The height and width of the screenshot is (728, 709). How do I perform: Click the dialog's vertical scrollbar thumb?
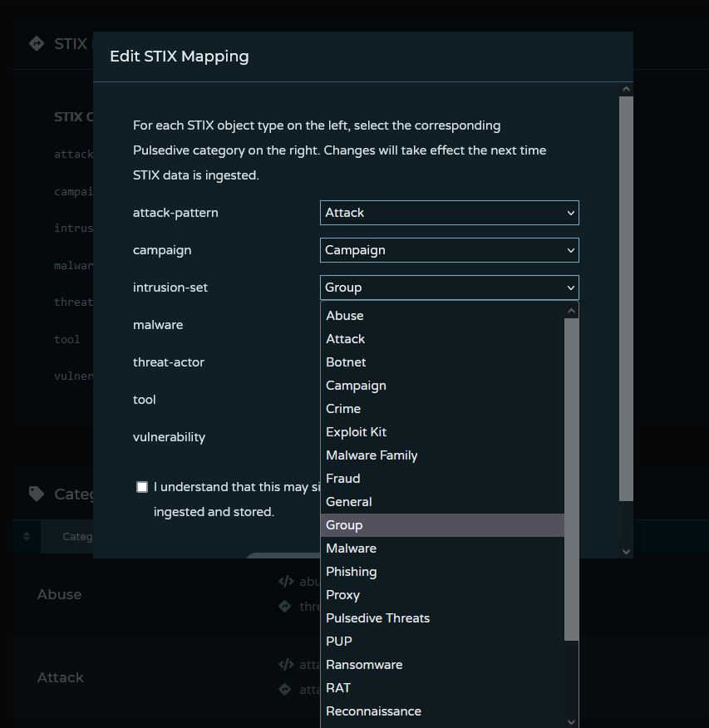coord(627,298)
